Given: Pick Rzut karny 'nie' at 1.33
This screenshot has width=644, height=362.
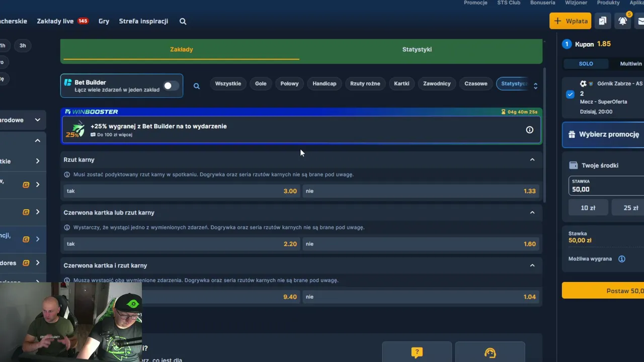Looking at the screenshot, I should pyautogui.click(x=422, y=191).
